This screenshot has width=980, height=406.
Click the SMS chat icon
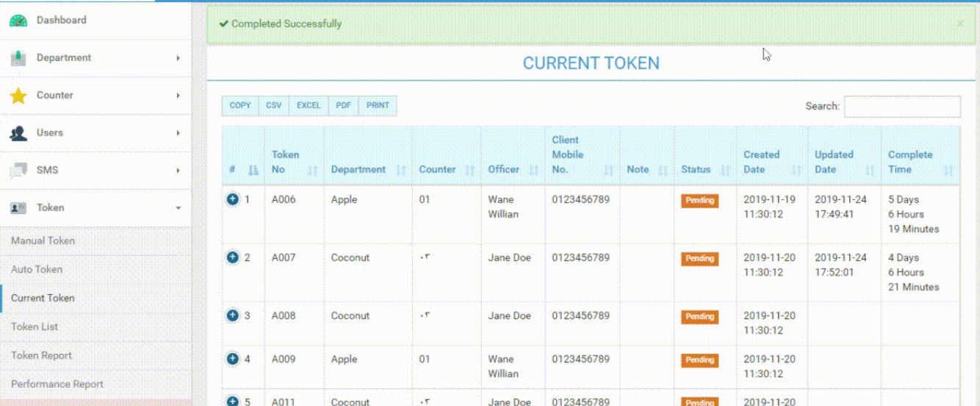point(18,171)
